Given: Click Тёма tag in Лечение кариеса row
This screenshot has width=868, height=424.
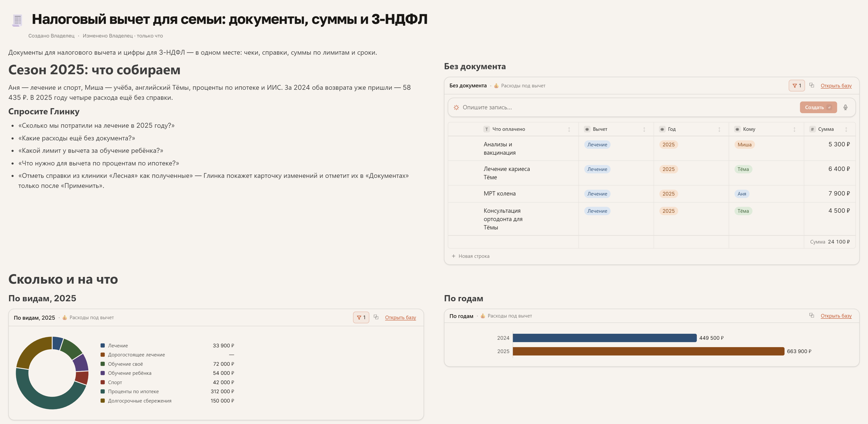Looking at the screenshot, I should coord(743,169).
